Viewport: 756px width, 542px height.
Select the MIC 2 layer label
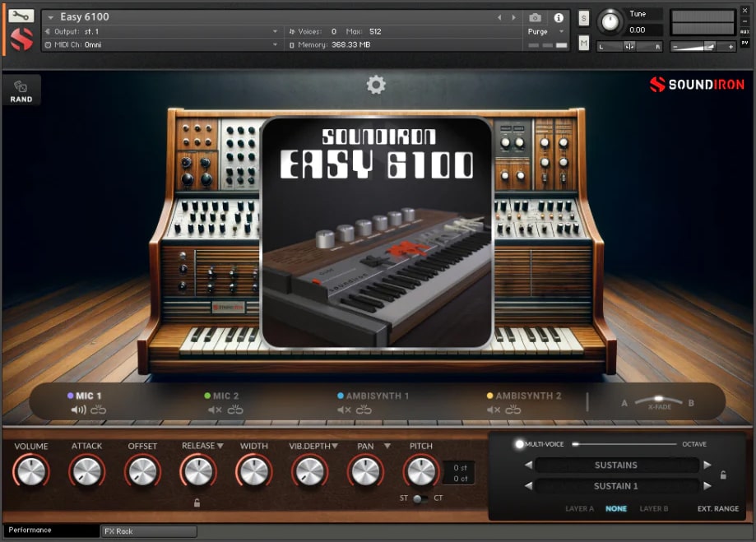pos(225,396)
